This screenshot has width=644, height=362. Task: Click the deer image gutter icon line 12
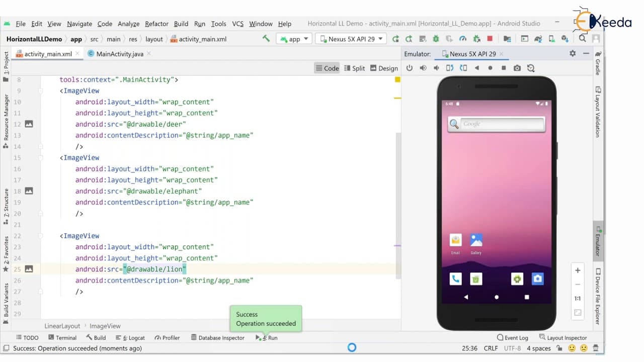(x=29, y=124)
